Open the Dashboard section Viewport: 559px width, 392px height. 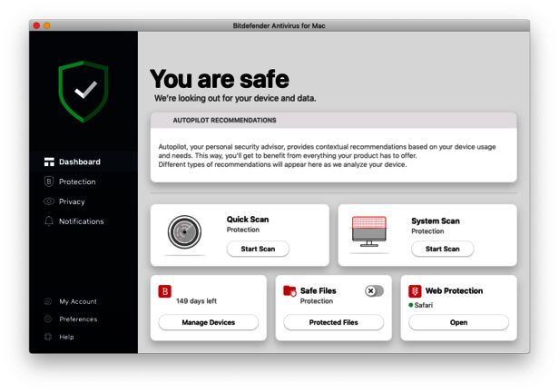[83, 162]
